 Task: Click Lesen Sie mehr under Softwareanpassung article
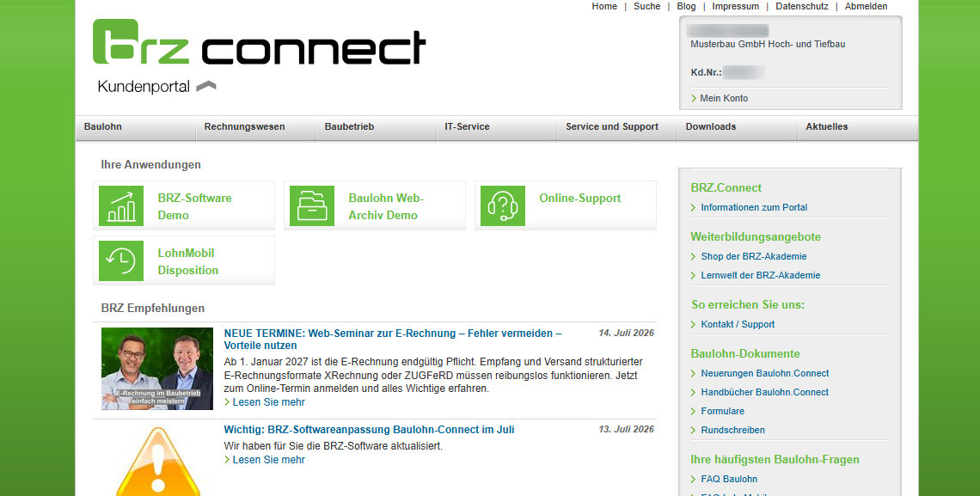pyautogui.click(x=269, y=460)
